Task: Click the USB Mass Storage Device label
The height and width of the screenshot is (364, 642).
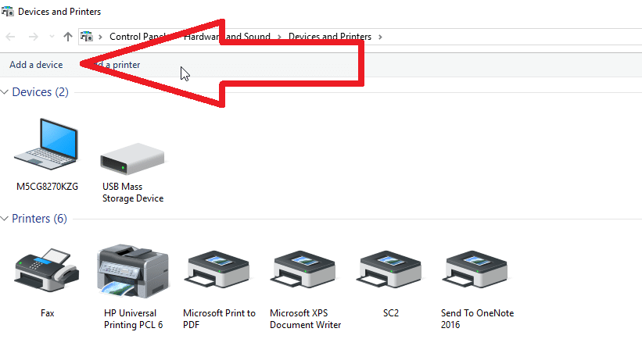Action: click(133, 192)
